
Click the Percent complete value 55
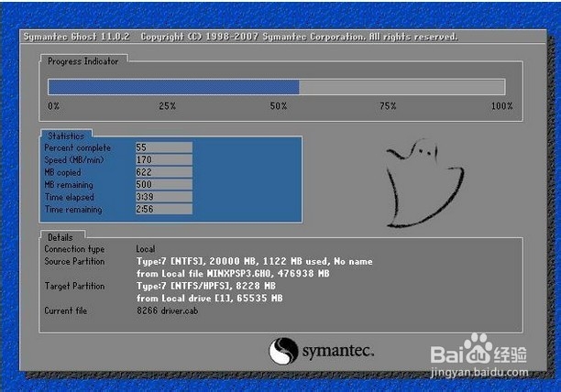pos(163,147)
